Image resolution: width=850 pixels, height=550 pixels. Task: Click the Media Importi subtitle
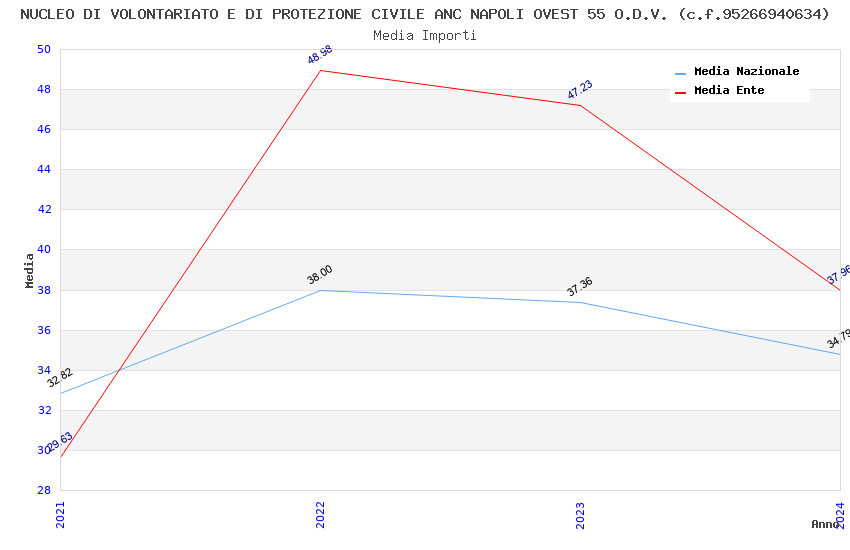[x=425, y=36]
